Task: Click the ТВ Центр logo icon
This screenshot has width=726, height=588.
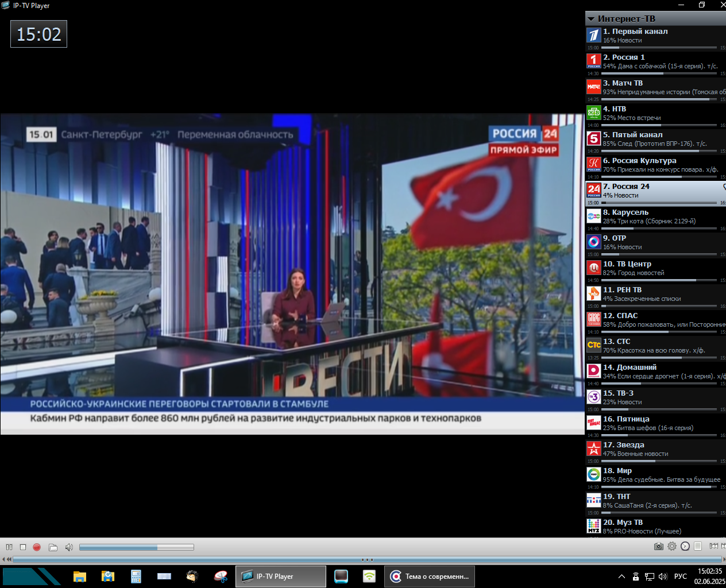Action: pos(594,268)
